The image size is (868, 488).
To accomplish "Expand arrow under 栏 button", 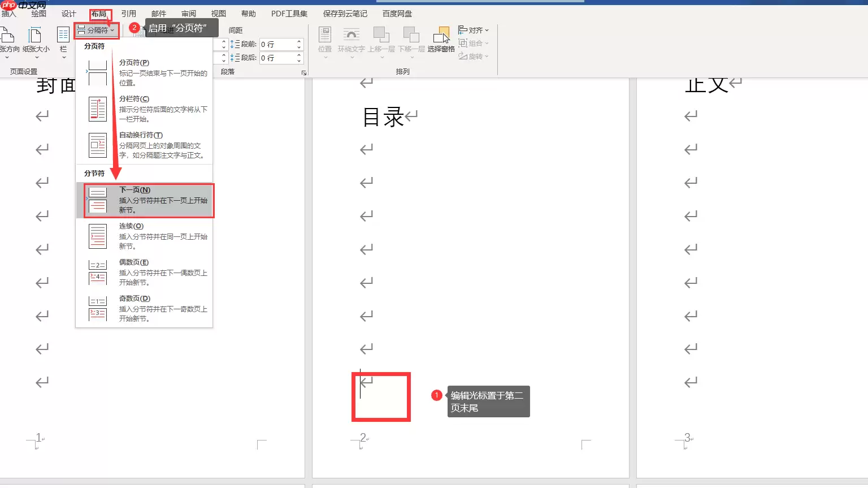I will (x=63, y=57).
